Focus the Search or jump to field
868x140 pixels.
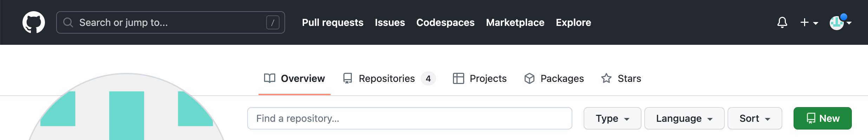click(x=170, y=22)
